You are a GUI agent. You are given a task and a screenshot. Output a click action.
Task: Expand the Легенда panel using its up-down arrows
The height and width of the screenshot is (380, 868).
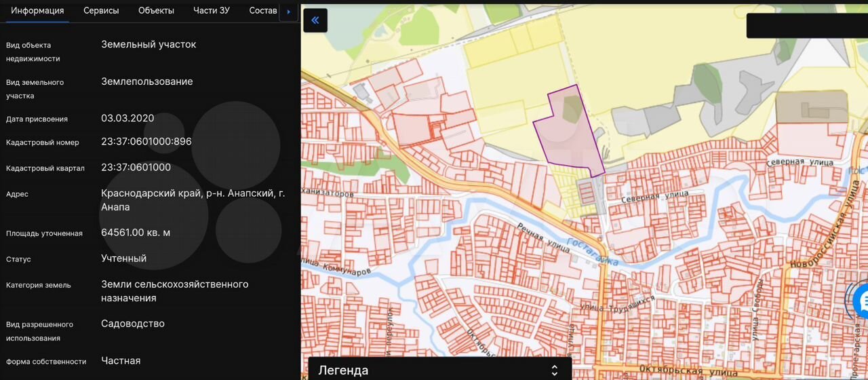554,370
